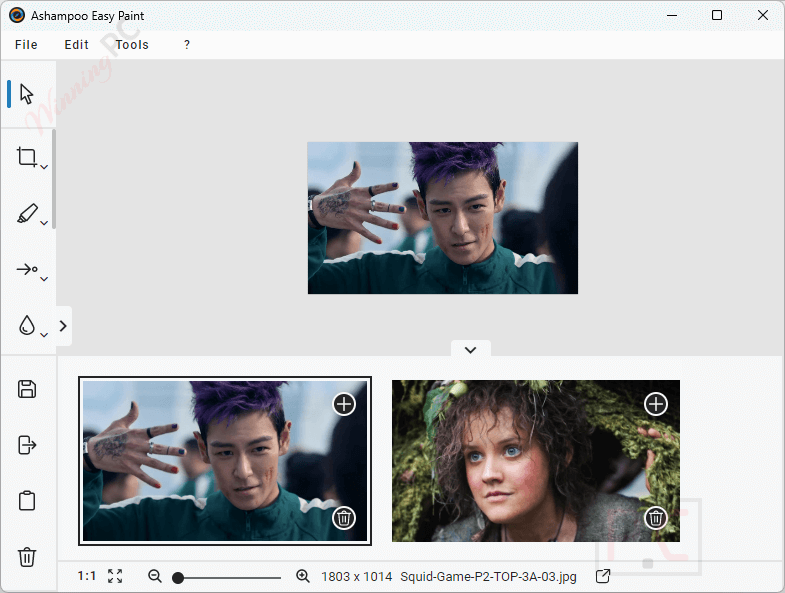Click the main canvas image
This screenshot has height=593, width=785.
(x=443, y=218)
